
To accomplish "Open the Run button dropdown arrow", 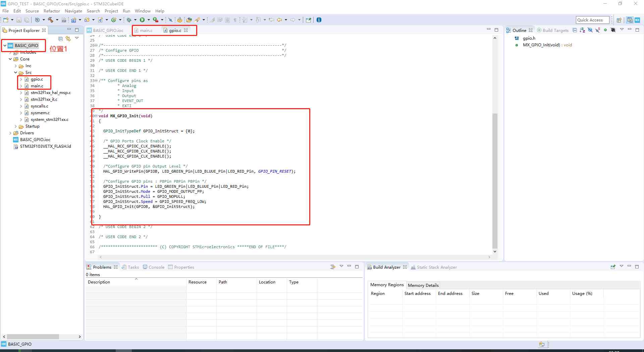I will (x=149, y=20).
